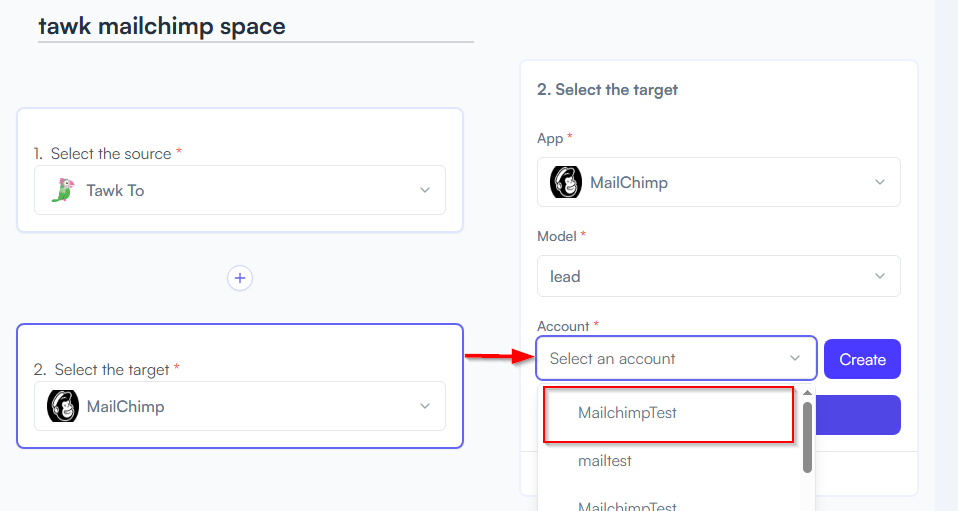958x511 pixels.
Task: Open the Model lead dropdown
Action: [x=718, y=276]
